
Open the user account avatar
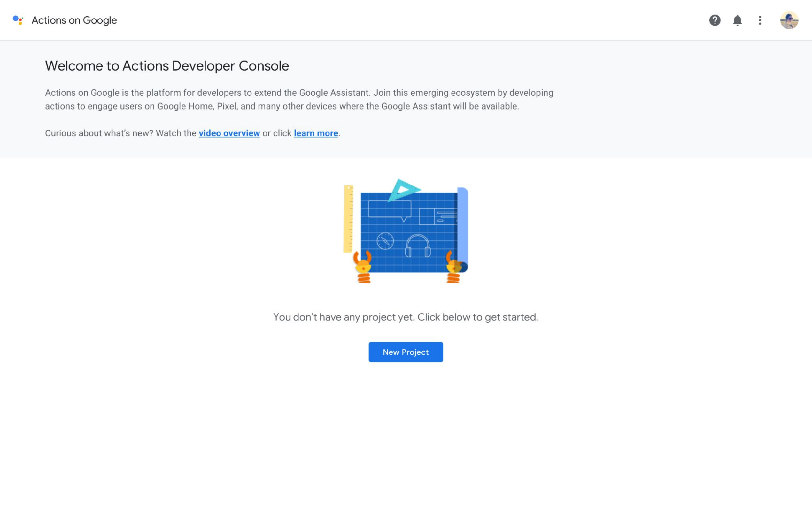click(x=789, y=20)
